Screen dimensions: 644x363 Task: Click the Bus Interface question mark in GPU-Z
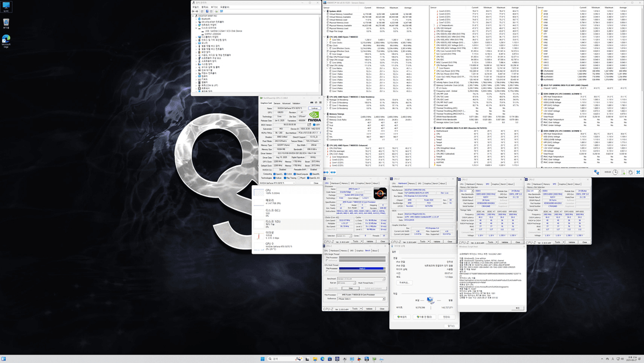(x=320, y=133)
